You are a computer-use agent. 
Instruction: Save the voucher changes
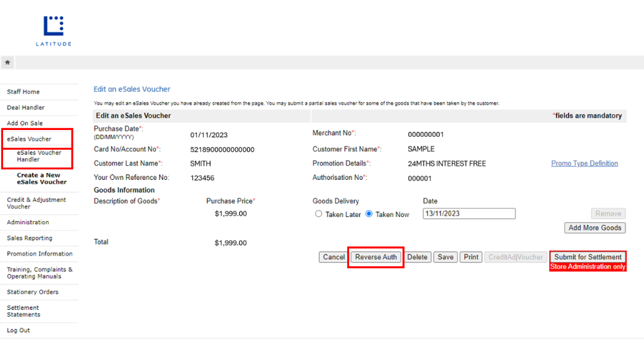445,258
